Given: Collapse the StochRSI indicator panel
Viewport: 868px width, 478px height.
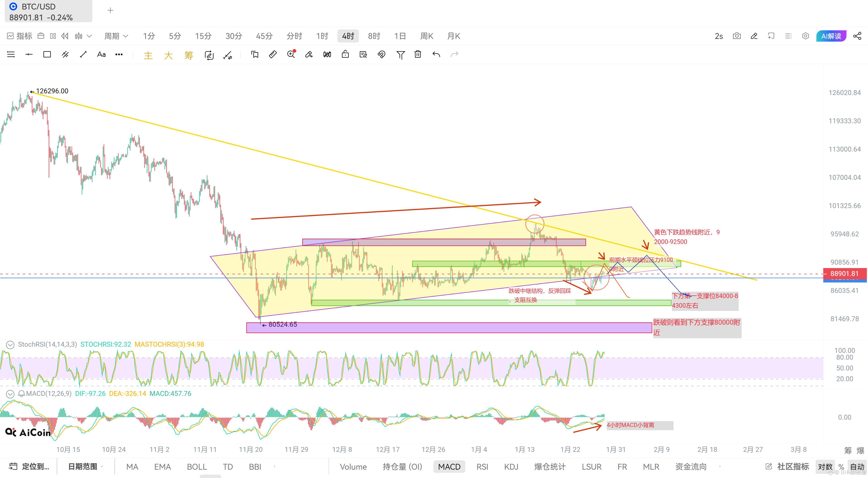Looking at the screenshot, I should click(x=10, y=344).
